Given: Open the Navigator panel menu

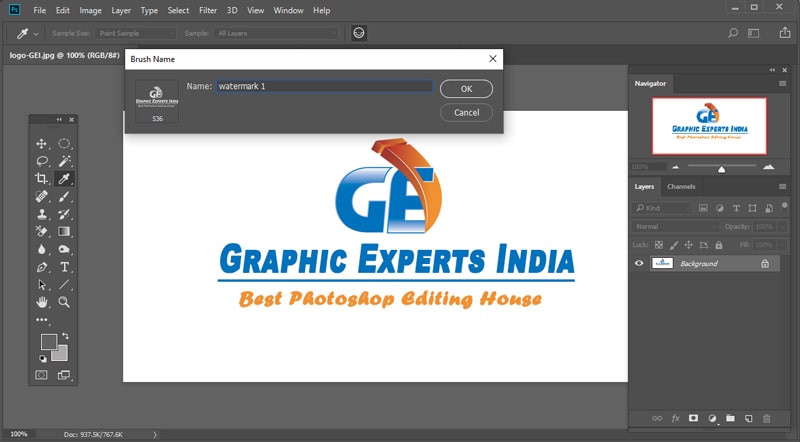Looking at the screenshot, I should (x=782, y=83).
